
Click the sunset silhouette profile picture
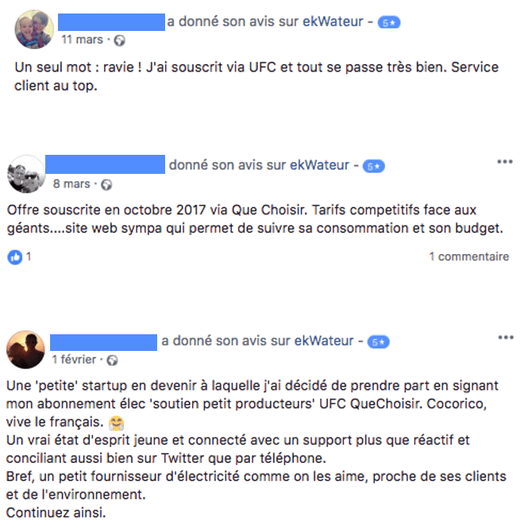[26, 350]
